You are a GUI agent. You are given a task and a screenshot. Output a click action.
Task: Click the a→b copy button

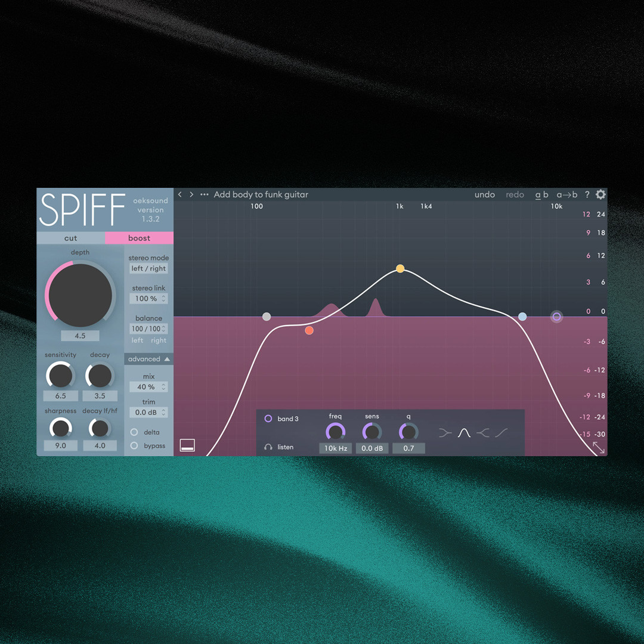click(566, 194)
